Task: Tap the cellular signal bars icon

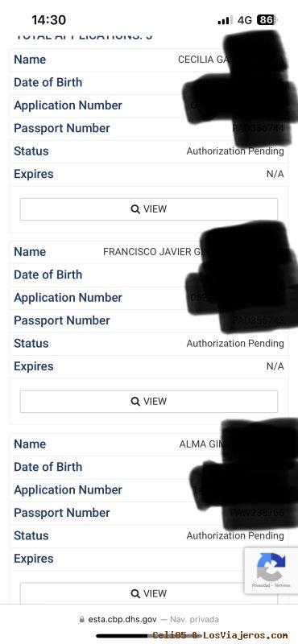Action: click(x=225, y=20)
